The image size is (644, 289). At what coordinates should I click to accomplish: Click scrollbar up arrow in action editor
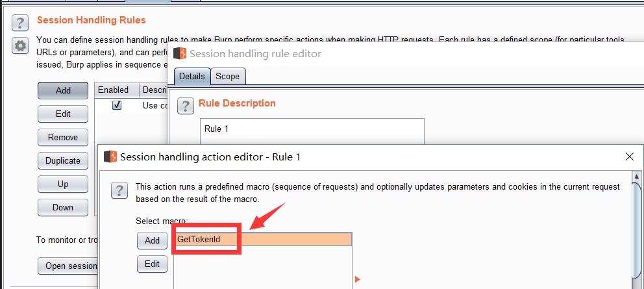click(x=638, y=177)
